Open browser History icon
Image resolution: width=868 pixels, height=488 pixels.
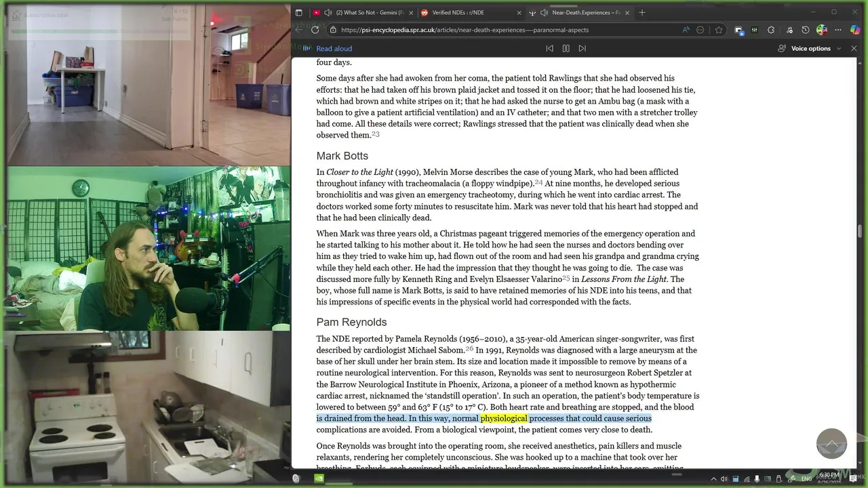806,30
